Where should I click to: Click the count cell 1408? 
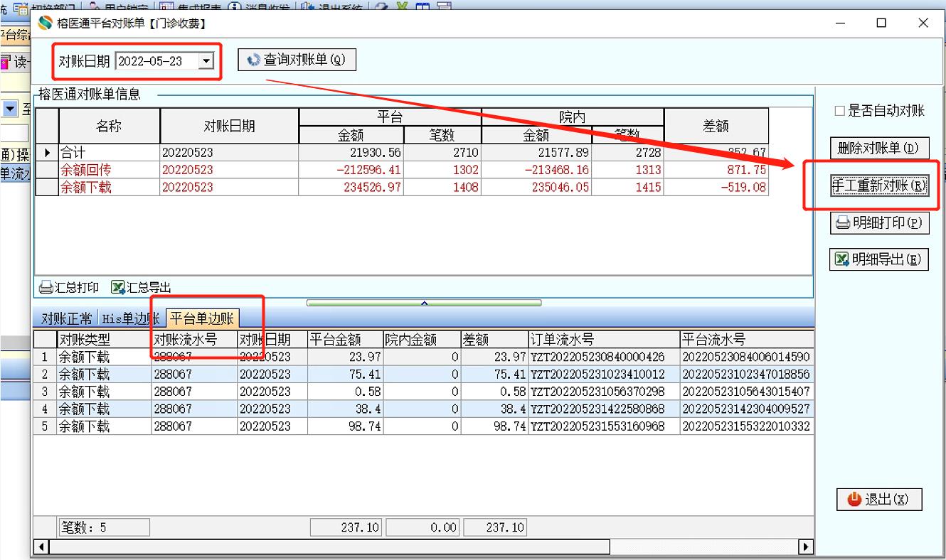tap(442, 187)
